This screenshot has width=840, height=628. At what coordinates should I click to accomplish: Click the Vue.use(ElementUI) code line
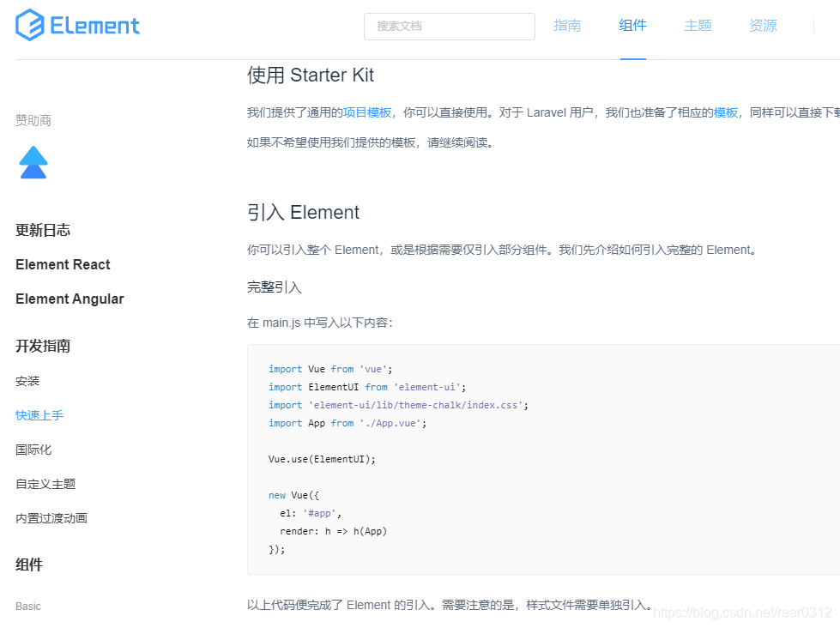pos(322,459)
